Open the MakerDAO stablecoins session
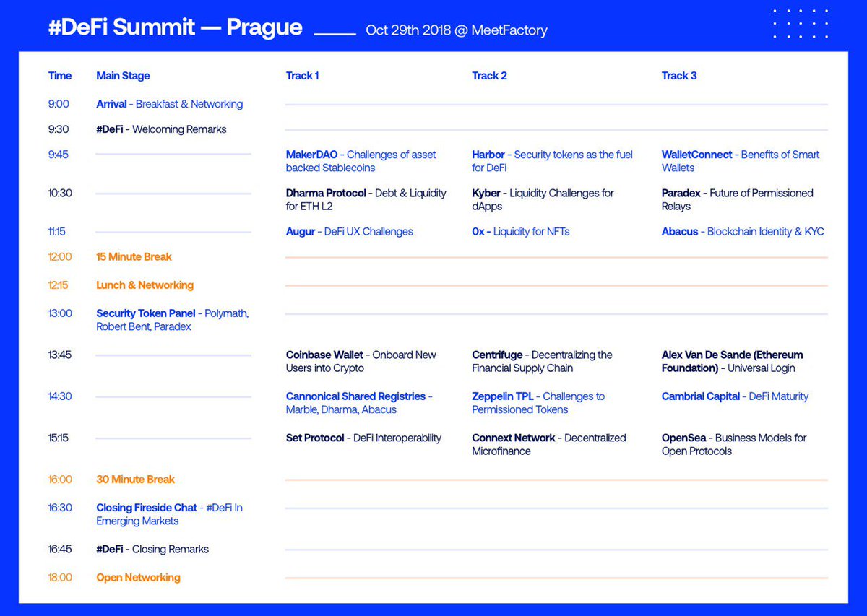 (360, 160)
